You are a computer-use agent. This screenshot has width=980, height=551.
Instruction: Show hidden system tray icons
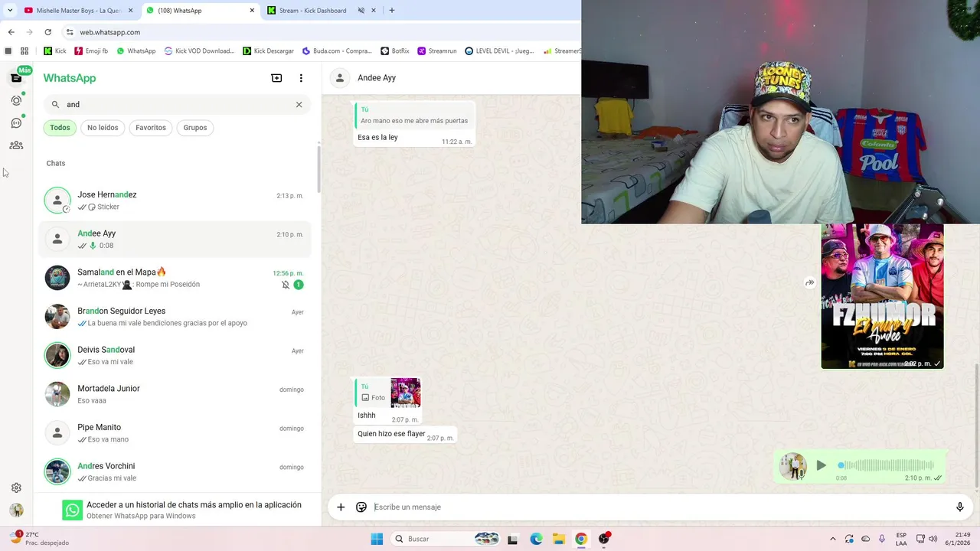point(834,539)
